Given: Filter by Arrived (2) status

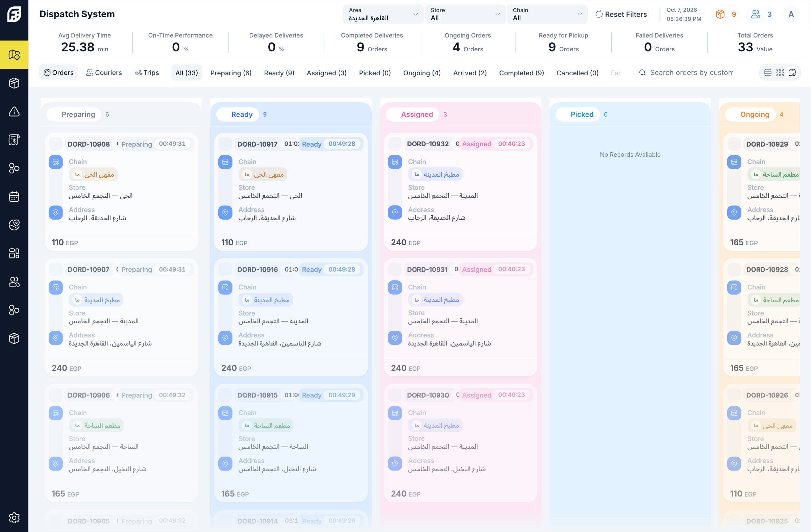Looking at the screenshot, I should coord(470,73).
